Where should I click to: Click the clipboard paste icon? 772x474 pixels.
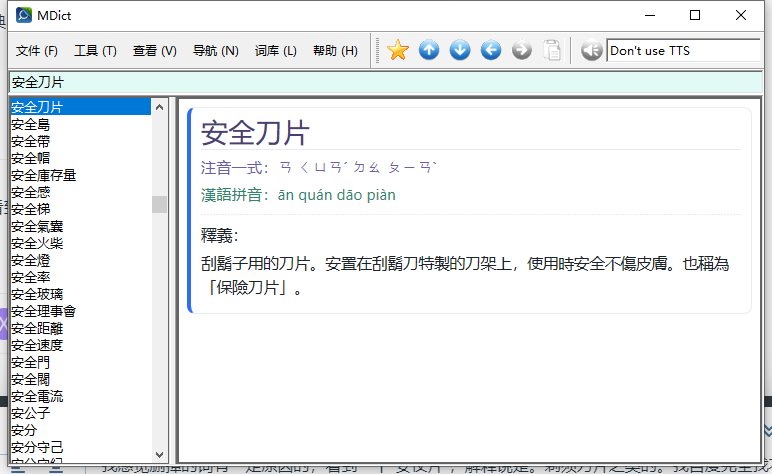pos(552,50)
